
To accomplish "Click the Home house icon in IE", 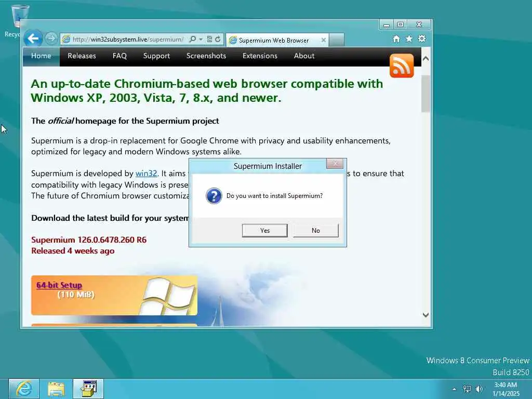I will [x=396, y=38].
